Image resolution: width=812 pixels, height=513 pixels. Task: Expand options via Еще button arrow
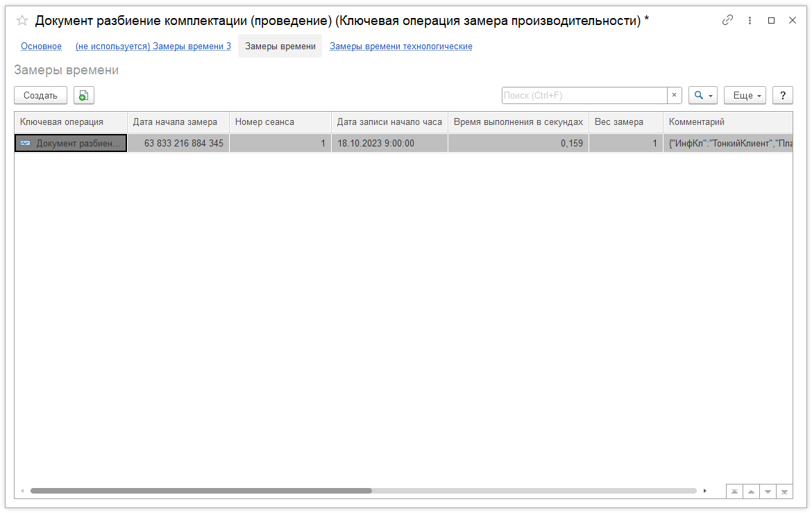[x=757, y=95]
